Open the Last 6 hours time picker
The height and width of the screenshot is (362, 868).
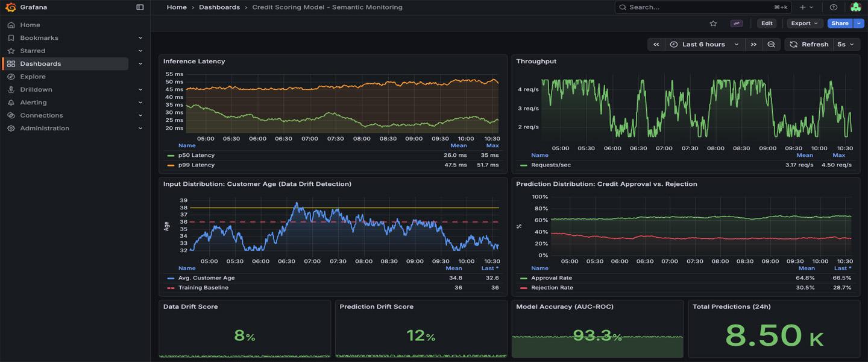(703, 45)
